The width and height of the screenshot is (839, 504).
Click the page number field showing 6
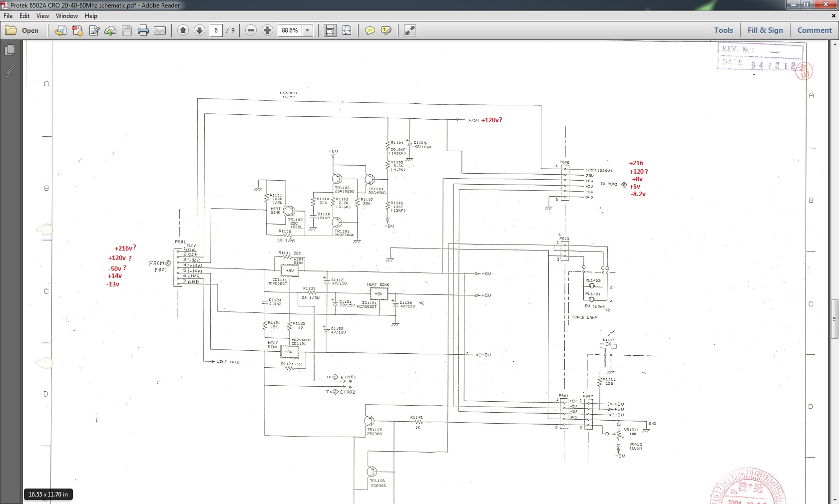click(216, 30)
